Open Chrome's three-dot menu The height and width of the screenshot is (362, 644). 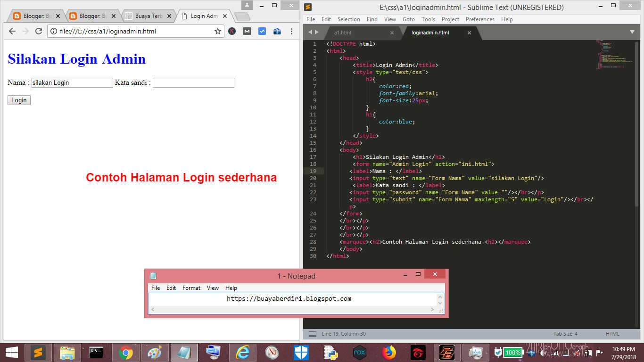pos(292,31)
